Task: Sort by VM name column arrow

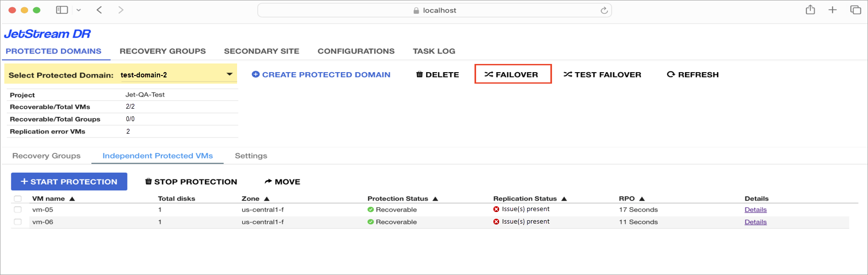Action: pos(72,199)
